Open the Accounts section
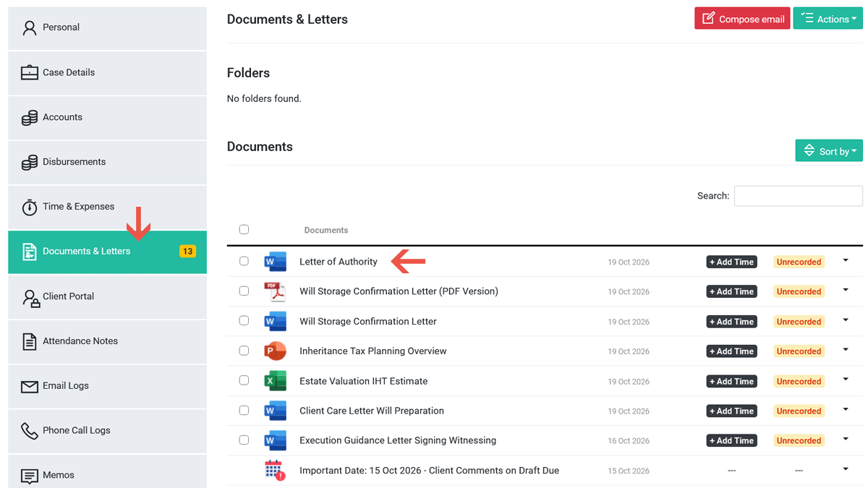868x488 pixels. [107, 117]
